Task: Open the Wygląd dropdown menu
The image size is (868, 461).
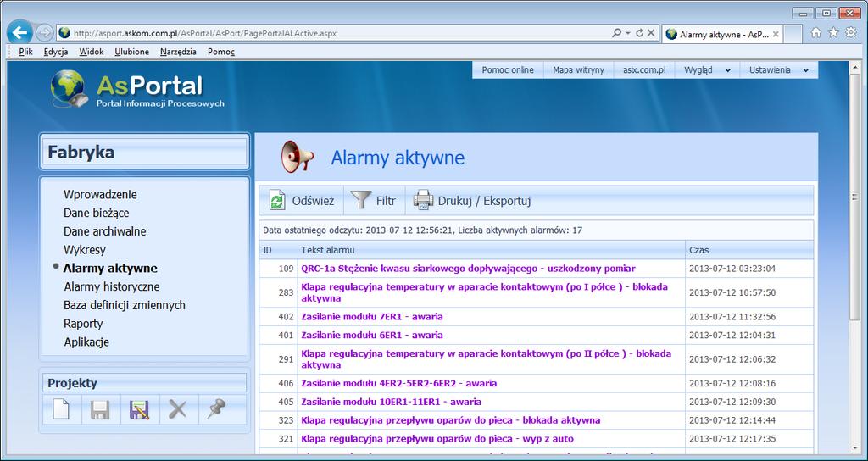Action: pyautogui.click(x=707, y=70)
